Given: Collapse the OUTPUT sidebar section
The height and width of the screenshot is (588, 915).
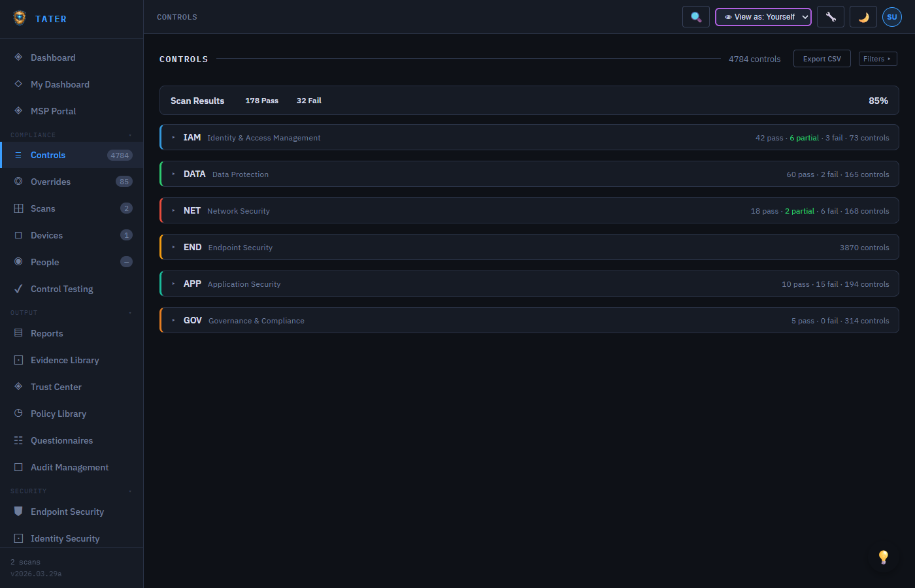Looking at the screenshot, I should point(130,313).
